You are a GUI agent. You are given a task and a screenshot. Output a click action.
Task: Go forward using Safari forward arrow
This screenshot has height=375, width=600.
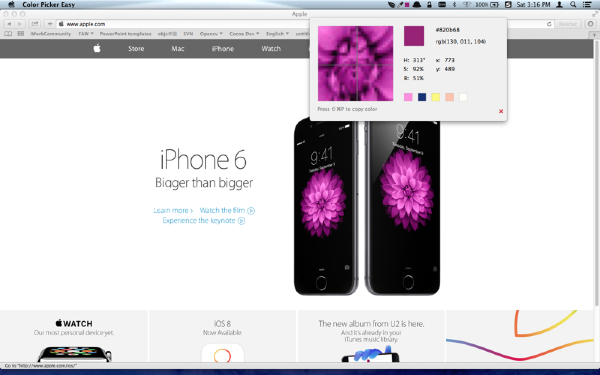20,24
